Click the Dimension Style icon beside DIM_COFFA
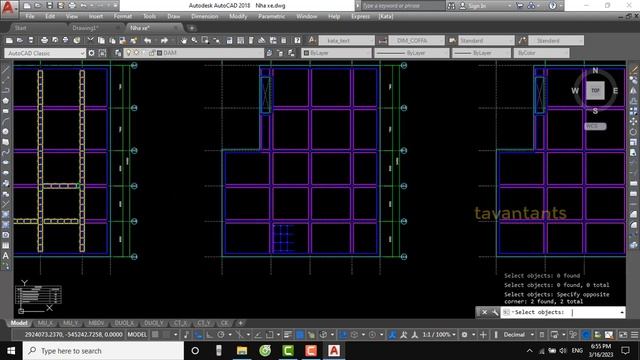This screenshot has width=640, height=360. point(382,40)
